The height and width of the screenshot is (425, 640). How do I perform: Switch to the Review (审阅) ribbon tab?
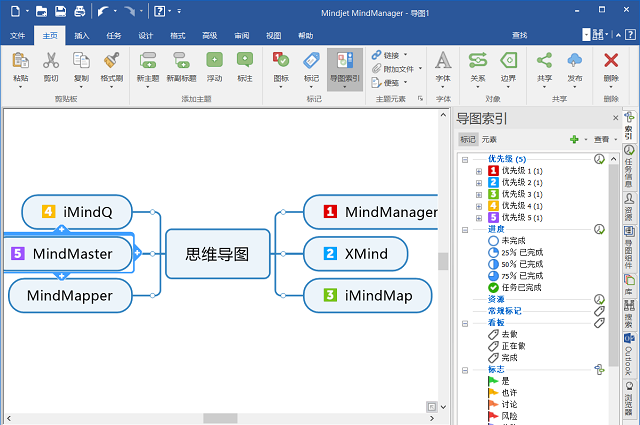(x=242, y=36)
